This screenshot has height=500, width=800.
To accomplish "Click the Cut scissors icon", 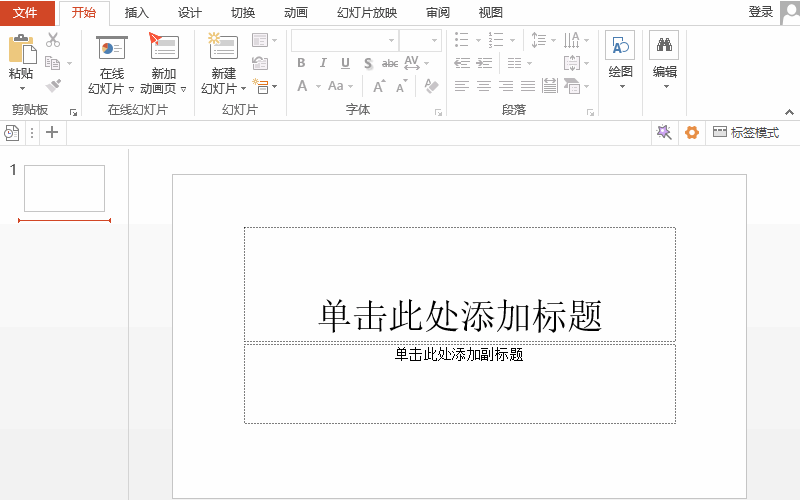I will click(53, 40).
